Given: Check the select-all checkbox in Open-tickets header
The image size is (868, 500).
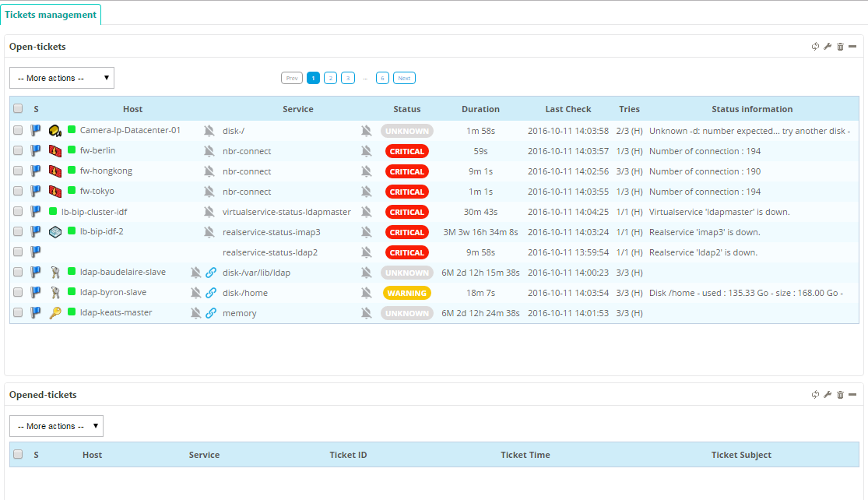Looking at the screenshot, I should click(18, 109).
